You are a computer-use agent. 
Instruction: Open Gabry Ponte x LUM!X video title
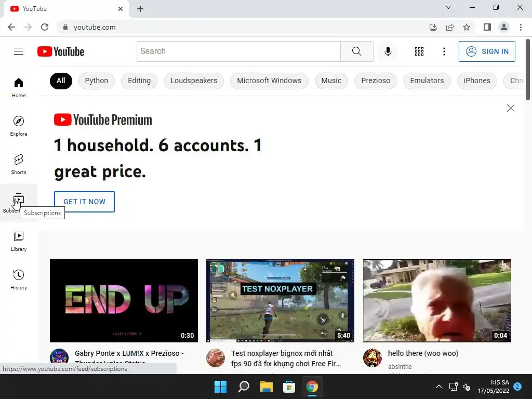point(129,353)
